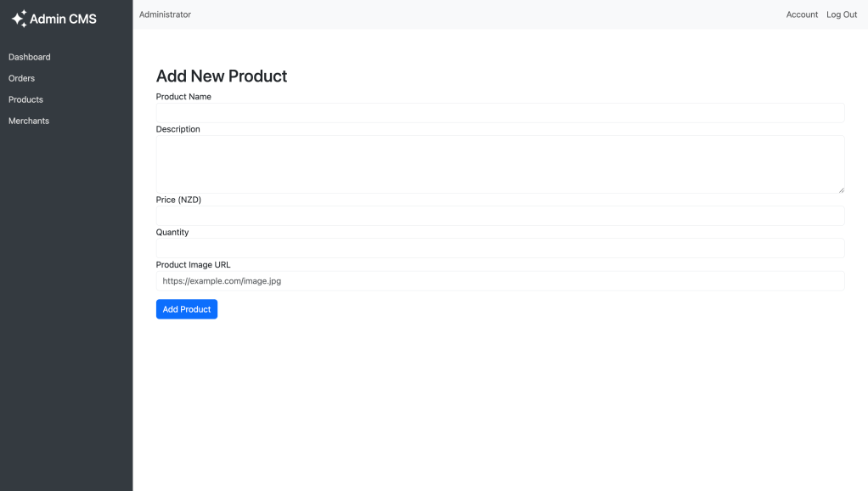868x491 pixels.
Task: Click the Product Image URL field
Action: click(x=499, y=280)
